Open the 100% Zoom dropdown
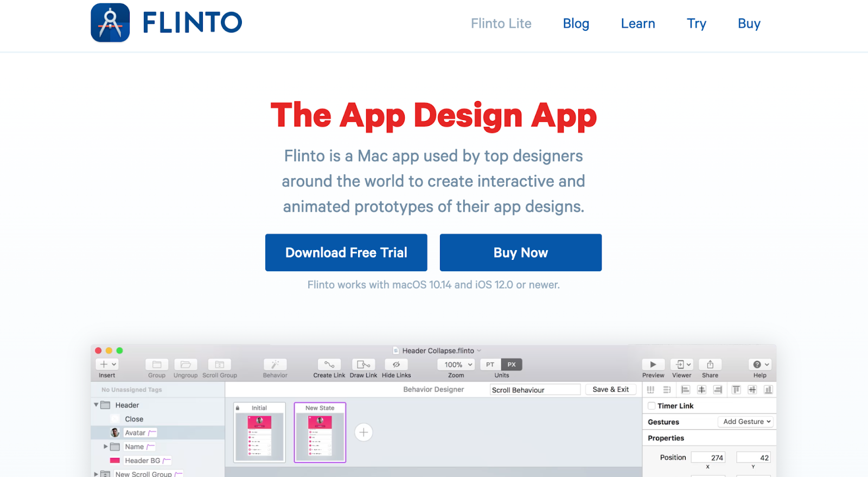868x477 pixels. click(x=456, y=365)
